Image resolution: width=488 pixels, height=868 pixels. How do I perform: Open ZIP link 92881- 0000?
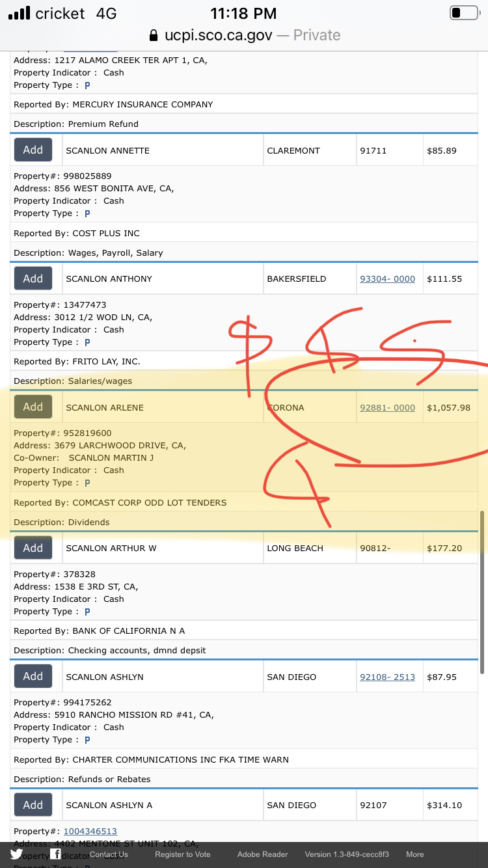(x=387, y=407)
